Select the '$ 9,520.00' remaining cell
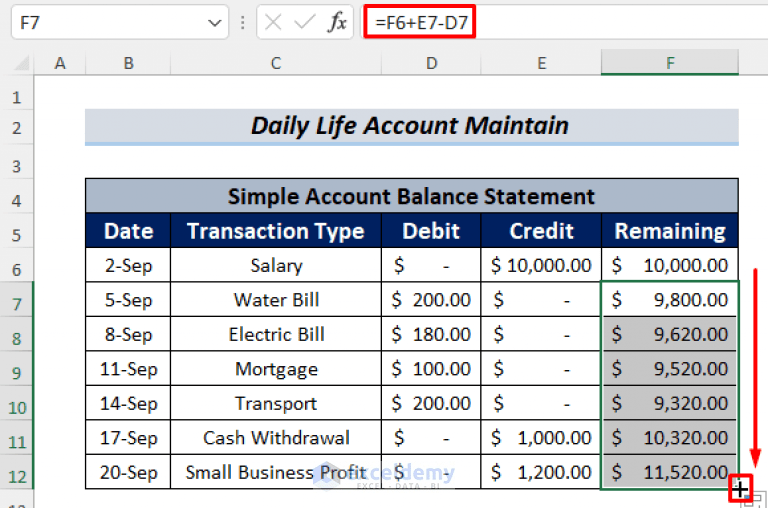Image resolution: width=768 pixels, height=508 pixels. (670, 368)
